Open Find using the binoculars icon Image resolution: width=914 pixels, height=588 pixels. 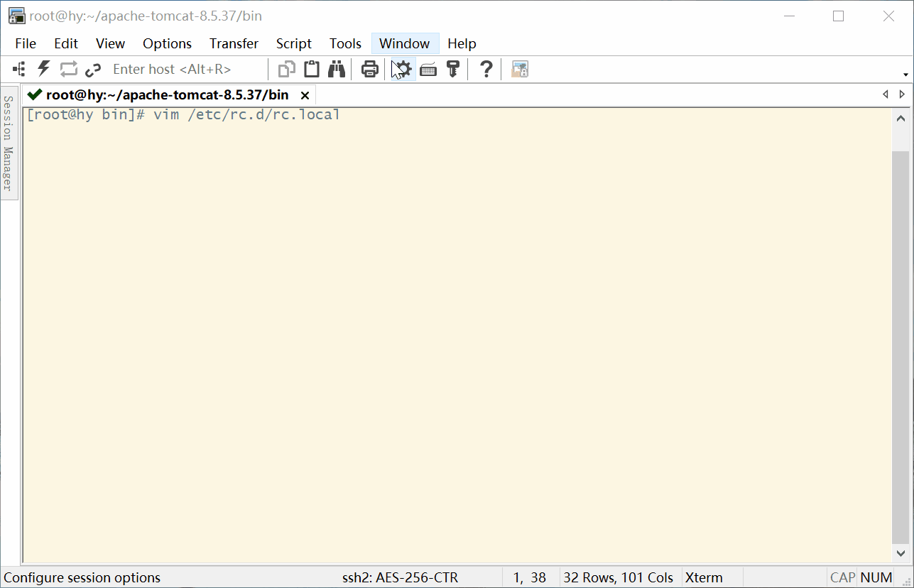(x=336, y=69)
